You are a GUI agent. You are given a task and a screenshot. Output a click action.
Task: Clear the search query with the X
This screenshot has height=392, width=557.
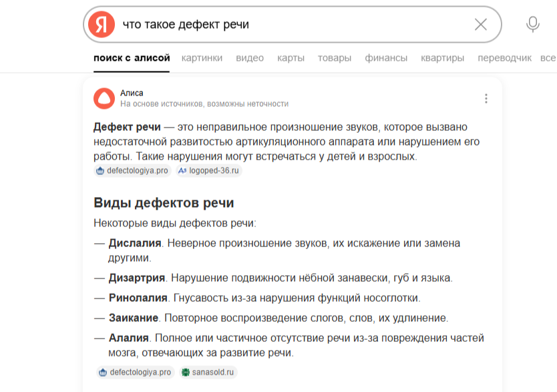point(481,25)
